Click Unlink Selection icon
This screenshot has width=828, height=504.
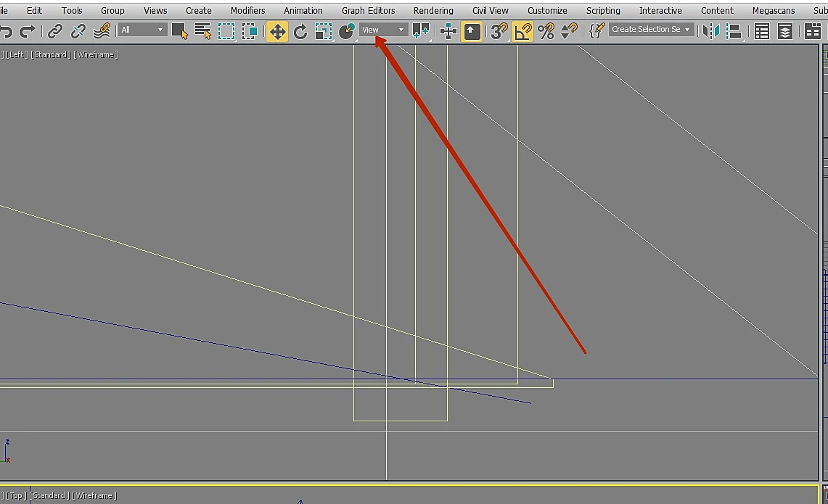point(78,32)
